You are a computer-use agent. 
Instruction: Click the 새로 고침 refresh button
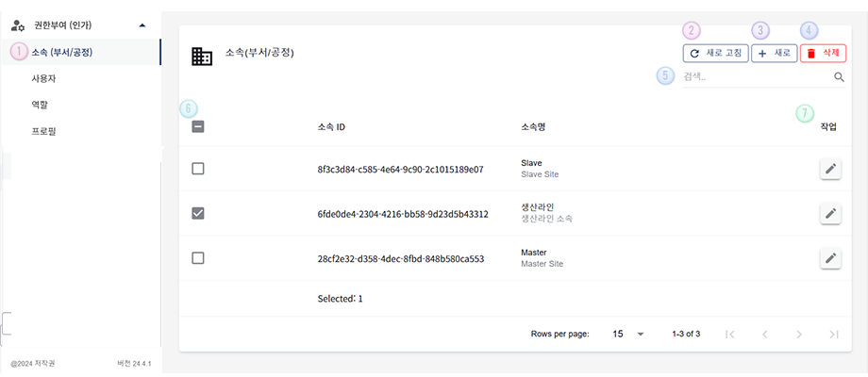716,54
